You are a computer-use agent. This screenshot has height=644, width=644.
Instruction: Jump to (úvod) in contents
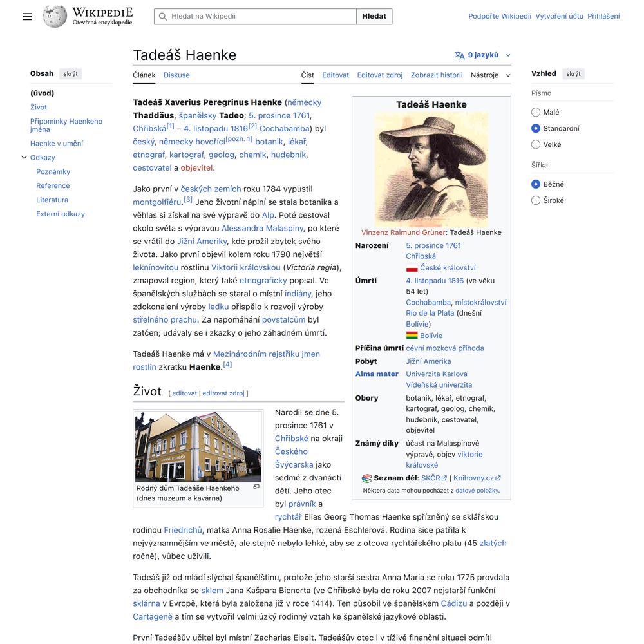click(x=43, y=93)
